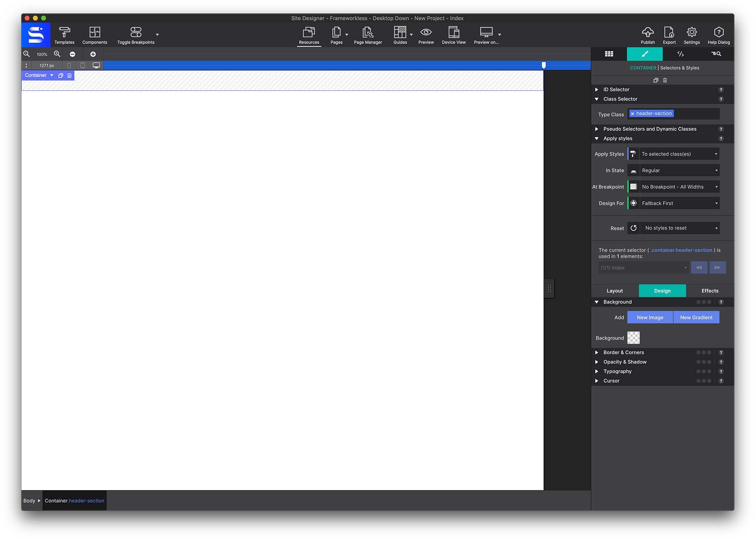Click the Guides icon
The image size is (756, 539).
point(400,32)
